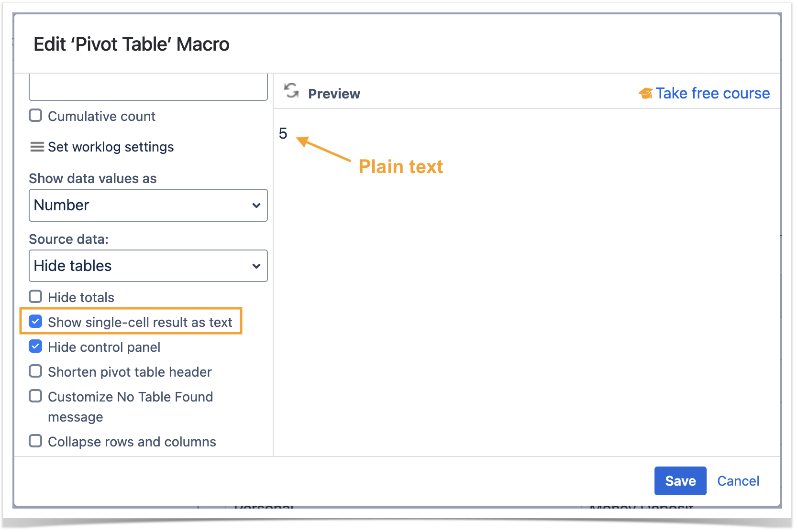The image size is (798, 532).
Task: Open the Show data values as dropdown
Action: point(148,206)
